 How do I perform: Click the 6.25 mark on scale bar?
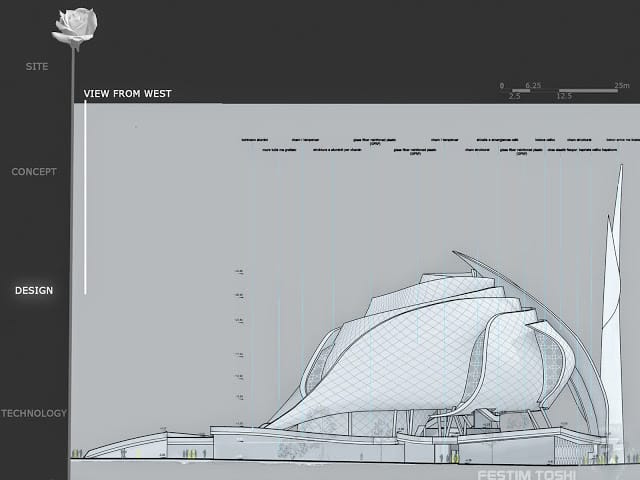(533, 86)
